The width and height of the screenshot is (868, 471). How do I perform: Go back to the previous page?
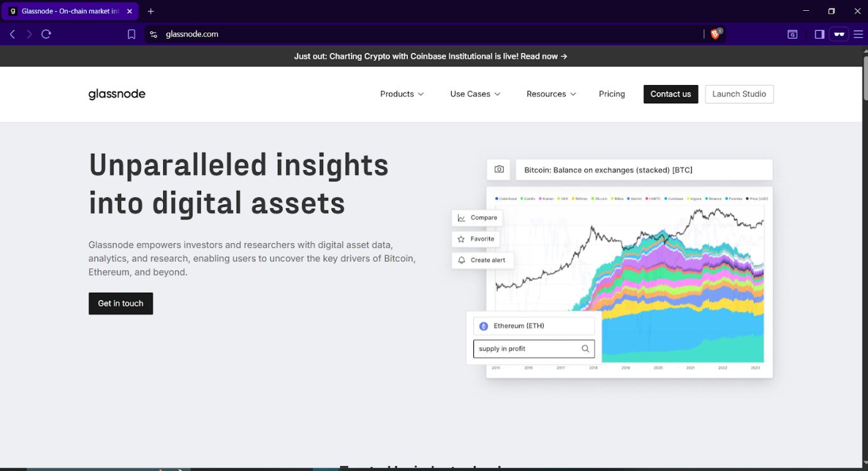(12, 34)
